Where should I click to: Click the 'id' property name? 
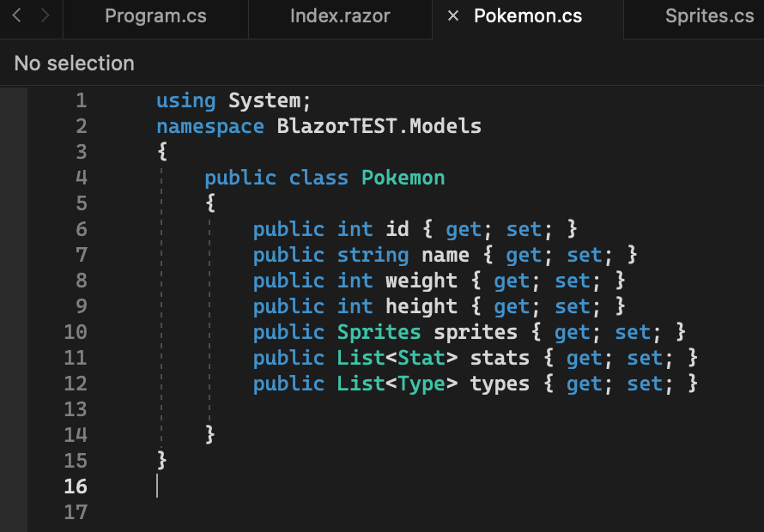pyautogui.click(x=397, y=229)
